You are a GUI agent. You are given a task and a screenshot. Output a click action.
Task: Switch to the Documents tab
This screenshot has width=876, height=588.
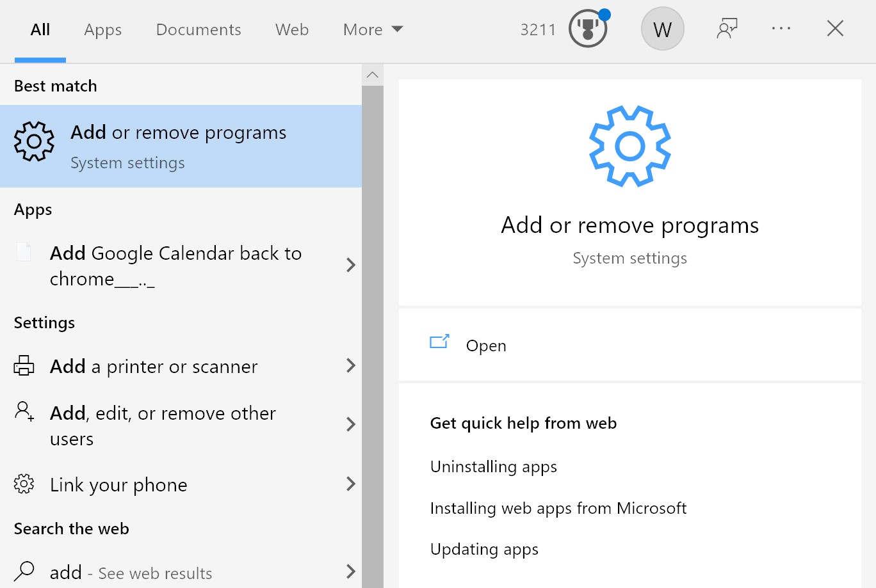(x=198, y=29)
